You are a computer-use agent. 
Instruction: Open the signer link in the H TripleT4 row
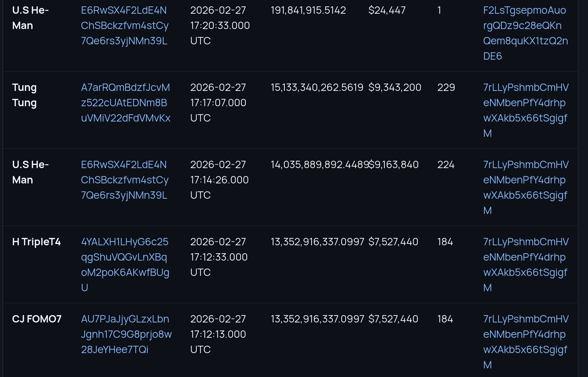(x=524, y=265)
